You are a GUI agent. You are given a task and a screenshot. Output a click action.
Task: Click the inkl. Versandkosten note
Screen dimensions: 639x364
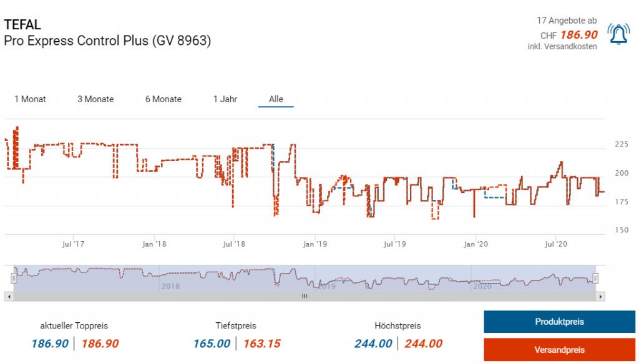click(562, 47)
